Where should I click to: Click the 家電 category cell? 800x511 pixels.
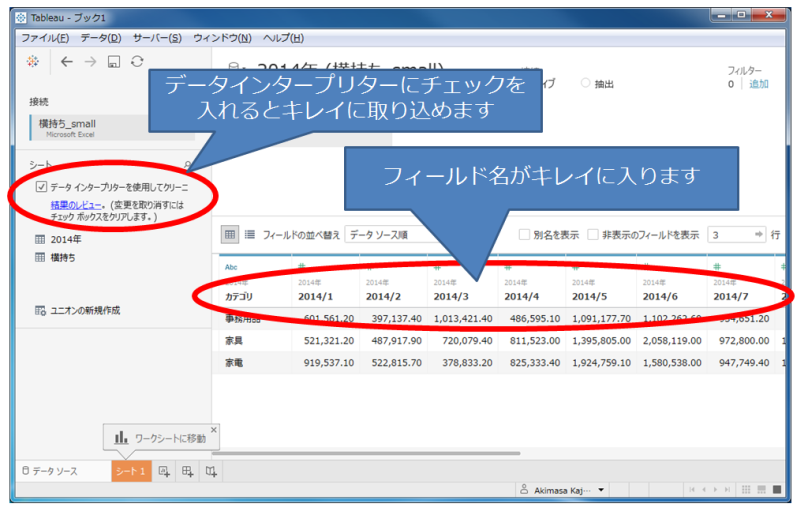coord(234,363)
